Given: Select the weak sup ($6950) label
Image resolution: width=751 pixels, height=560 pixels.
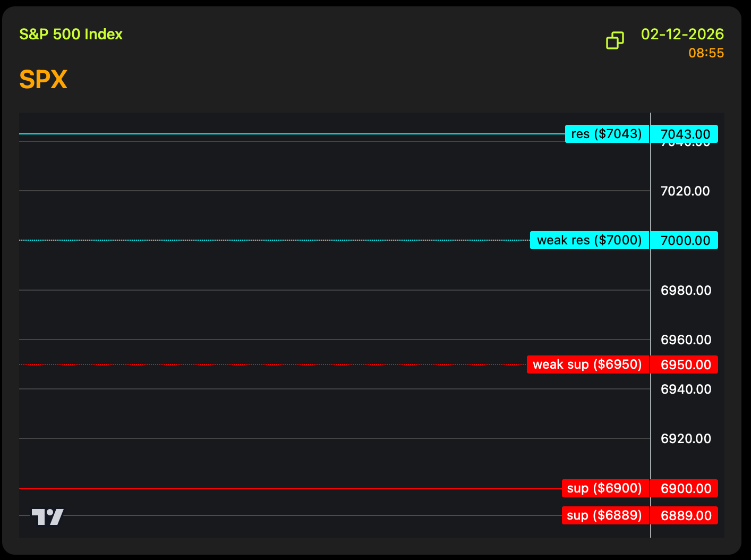Looking at the screenshot, I should coord(587,364).
